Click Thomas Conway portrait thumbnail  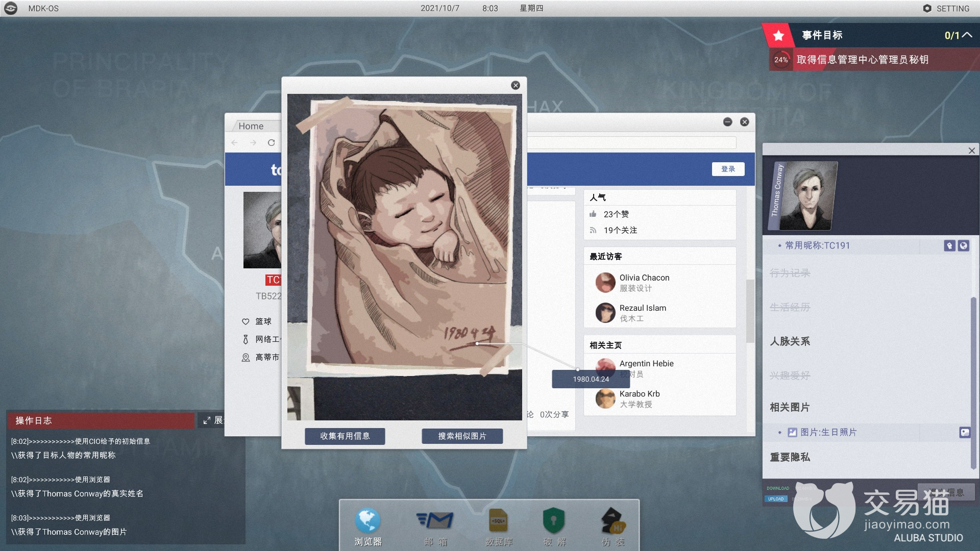click(807, 196)
